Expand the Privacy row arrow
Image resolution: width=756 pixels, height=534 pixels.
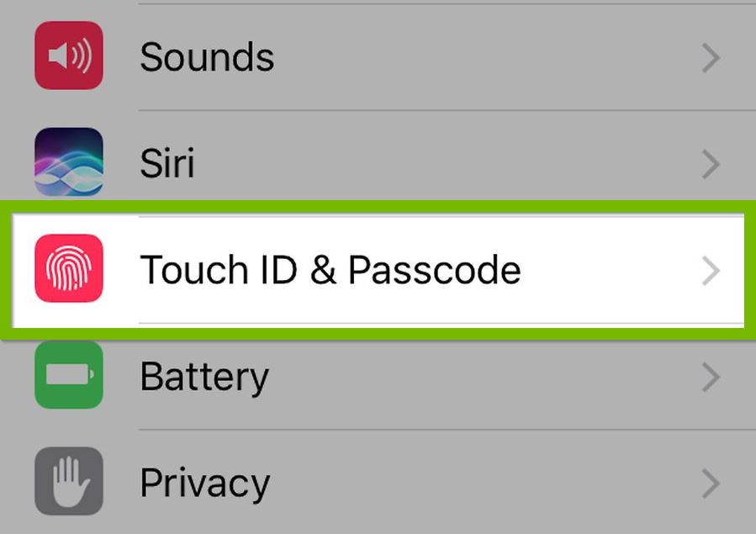pyautogui.click(x=711, y=481)
